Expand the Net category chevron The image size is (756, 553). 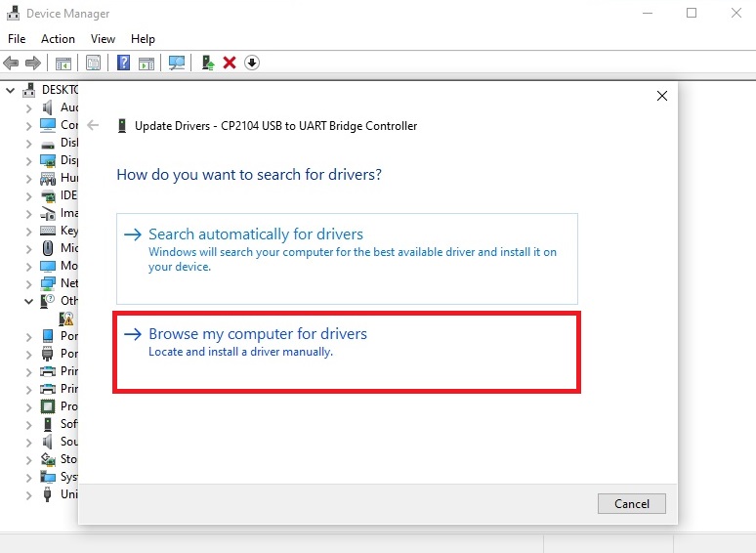(x=29, y=284)
